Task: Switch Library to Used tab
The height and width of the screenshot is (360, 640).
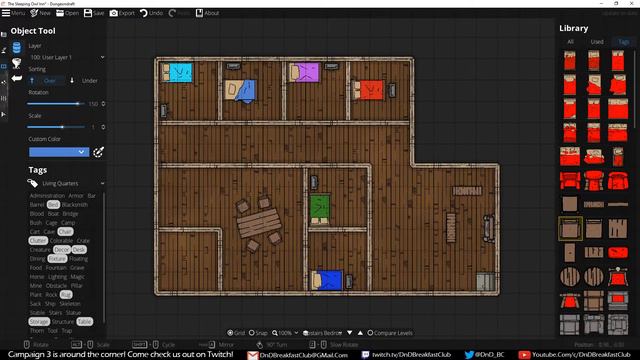Action: coord(597,42)
